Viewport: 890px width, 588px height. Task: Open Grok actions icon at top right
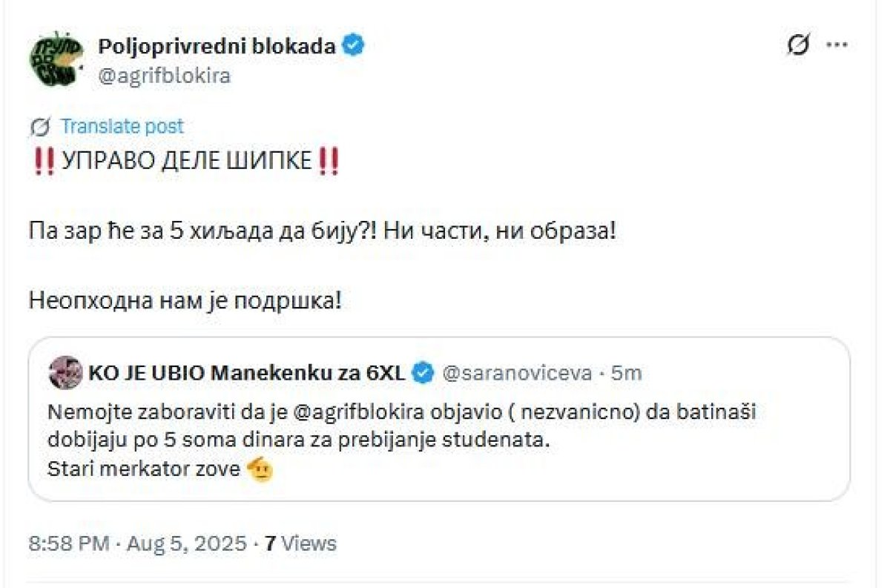[797, 46]
